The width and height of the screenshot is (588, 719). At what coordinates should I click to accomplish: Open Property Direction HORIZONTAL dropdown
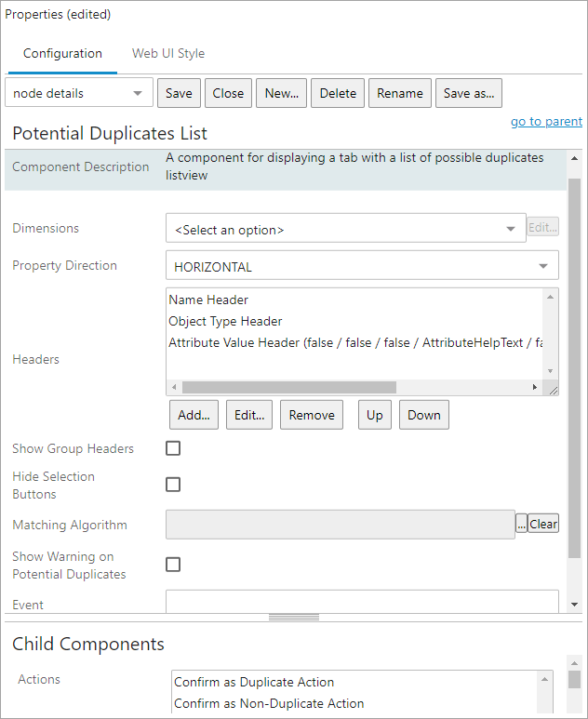tap(362, 266)
